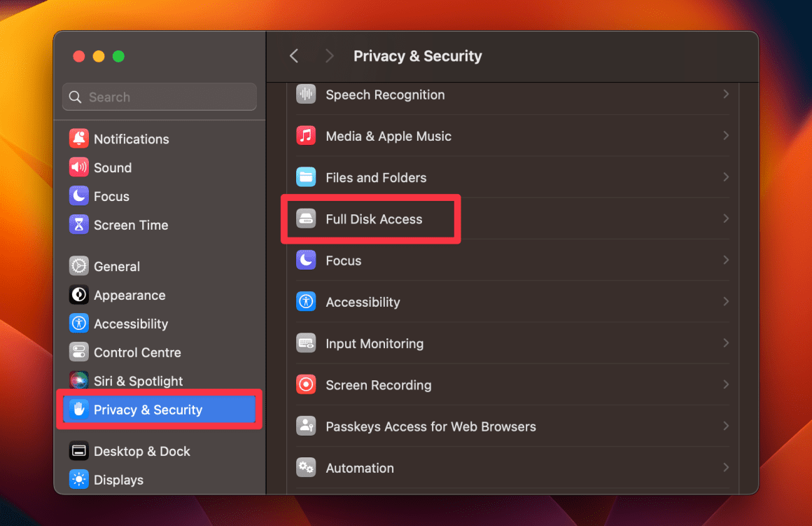Open the Automation settings icon
The image size is (812, 526).
click(x=306, y=467)
